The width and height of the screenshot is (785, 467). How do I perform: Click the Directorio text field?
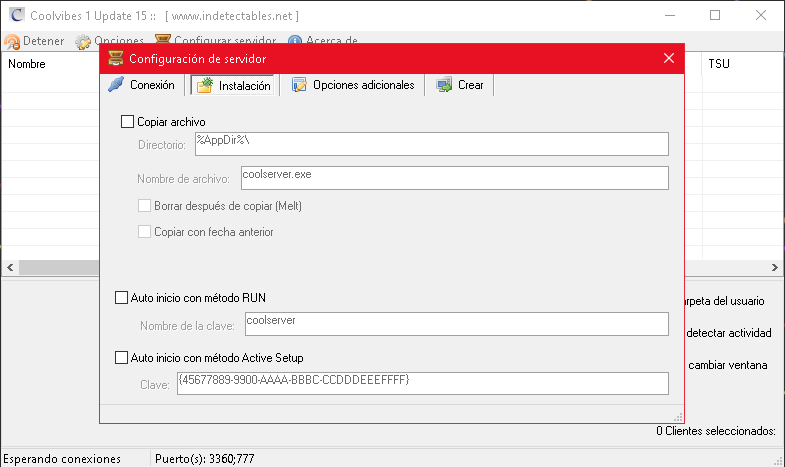430,144
